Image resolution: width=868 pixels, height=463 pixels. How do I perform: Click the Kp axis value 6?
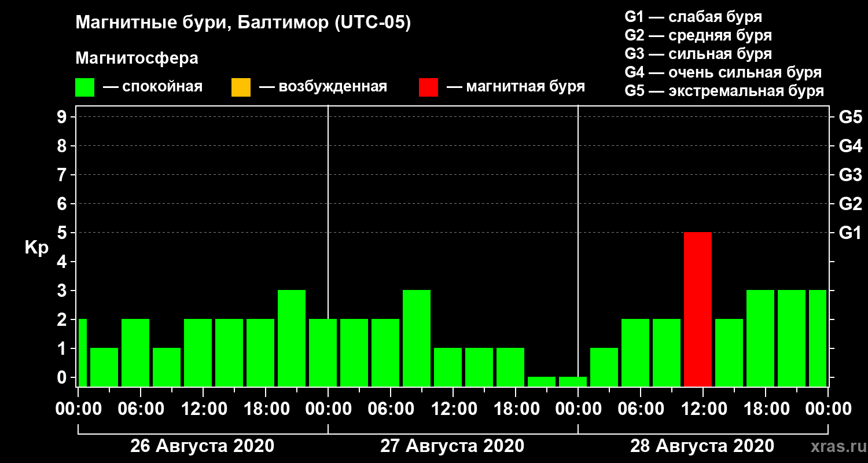click(62, 204)
